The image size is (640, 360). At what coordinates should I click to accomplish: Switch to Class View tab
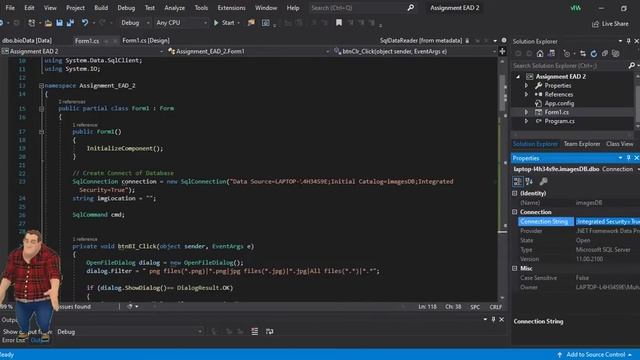click(x=620, y=144)
